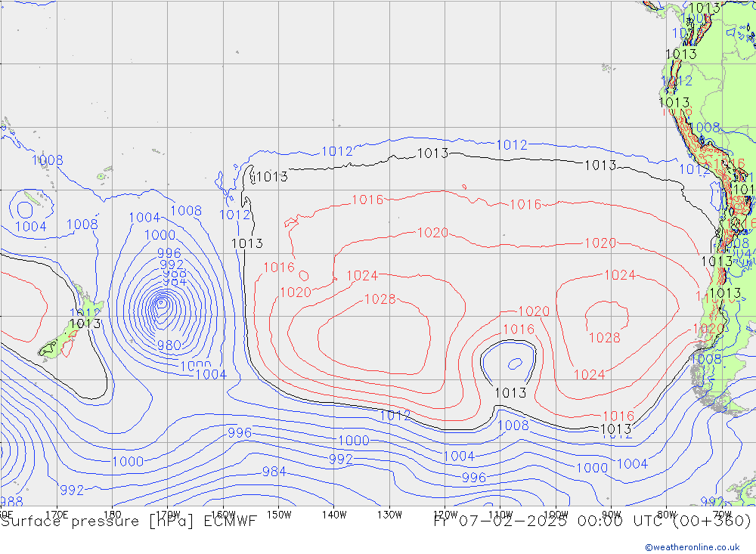Screen dimensions: 756x554
Task: Click the 110W longitude label
Action: 500,515
